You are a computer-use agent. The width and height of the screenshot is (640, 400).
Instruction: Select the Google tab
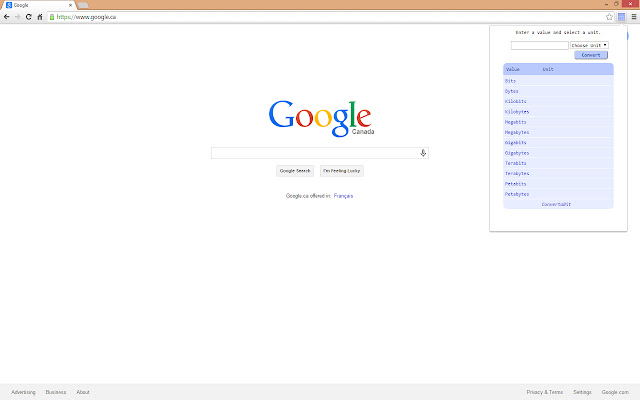[x=39, y=5]
